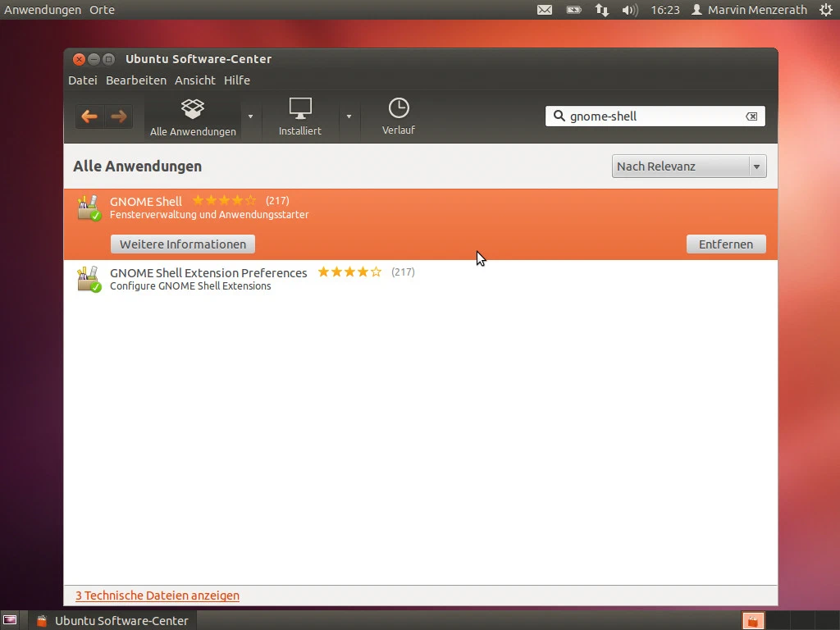Clear the gnome-shell search text
This screenshot has width=840, height=630.
pyautogui.click(x=751, y=116)
